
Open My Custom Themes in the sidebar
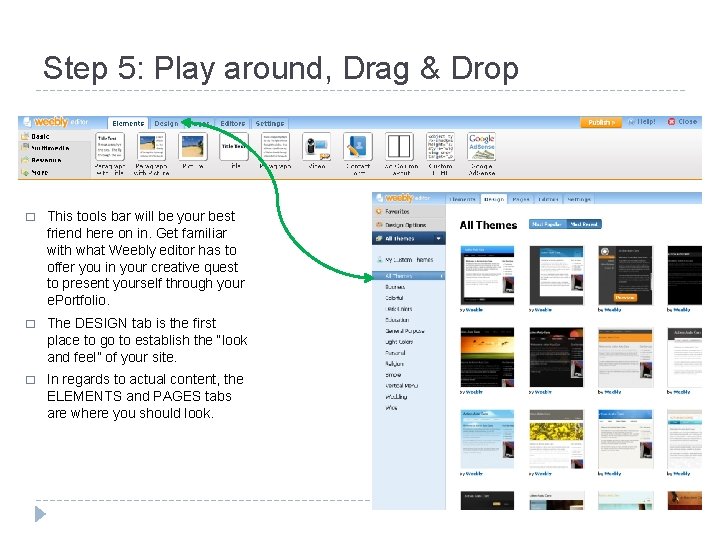pos(405,259)
